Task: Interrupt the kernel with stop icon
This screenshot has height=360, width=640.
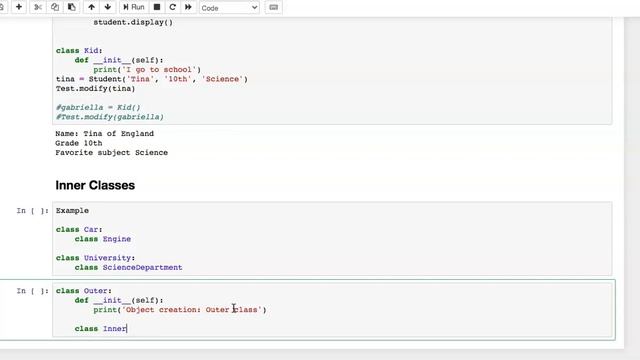Action: click(x=157, y=7)
